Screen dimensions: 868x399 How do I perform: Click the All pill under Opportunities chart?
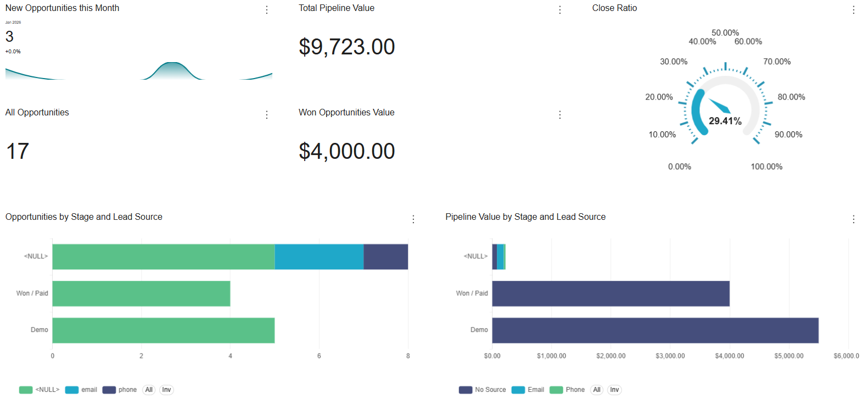coord(149,389)
